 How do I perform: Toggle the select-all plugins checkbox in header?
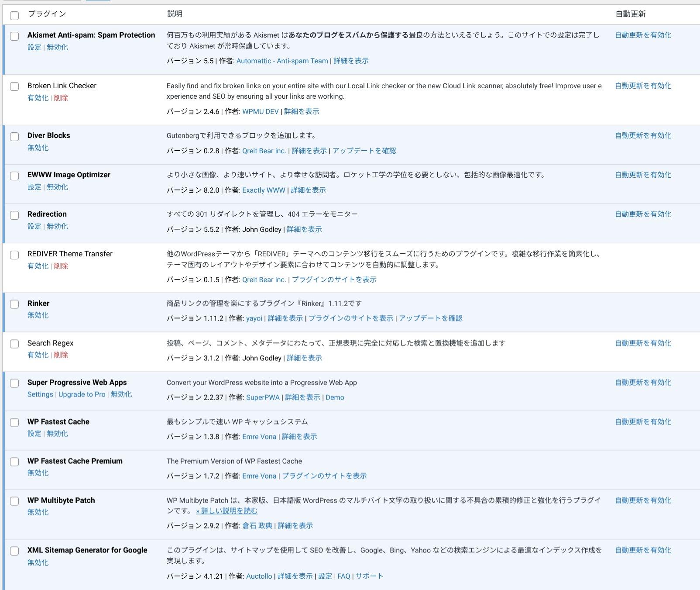point(14,16)
